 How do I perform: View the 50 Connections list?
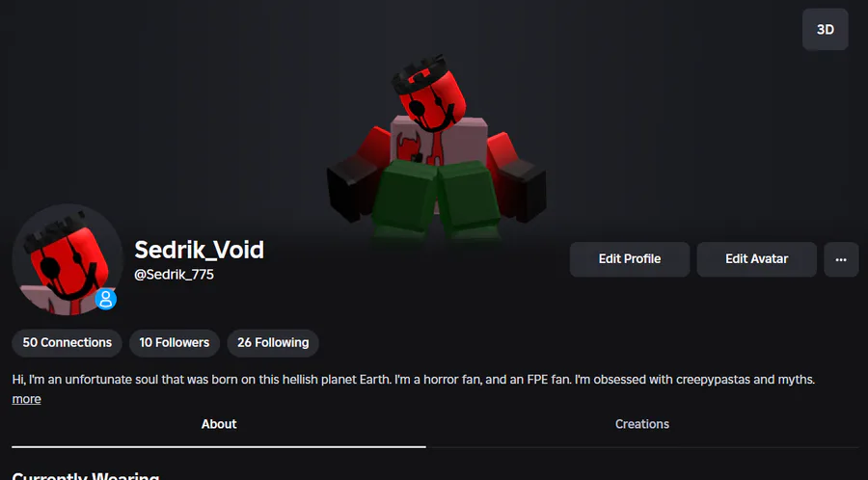67,343
